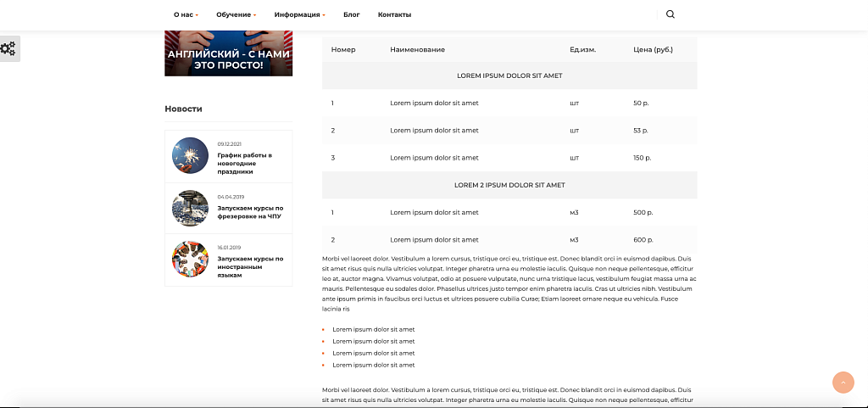Click the price cell «53 р.»
868x408 pixels.
pyautogui.click(x=641, y=131)
